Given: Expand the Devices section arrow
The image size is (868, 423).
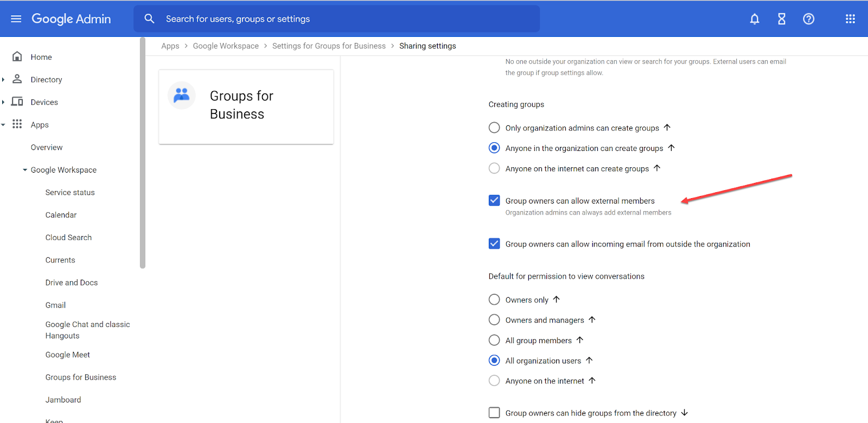Looking at the screenshot, I should point(3,102).
